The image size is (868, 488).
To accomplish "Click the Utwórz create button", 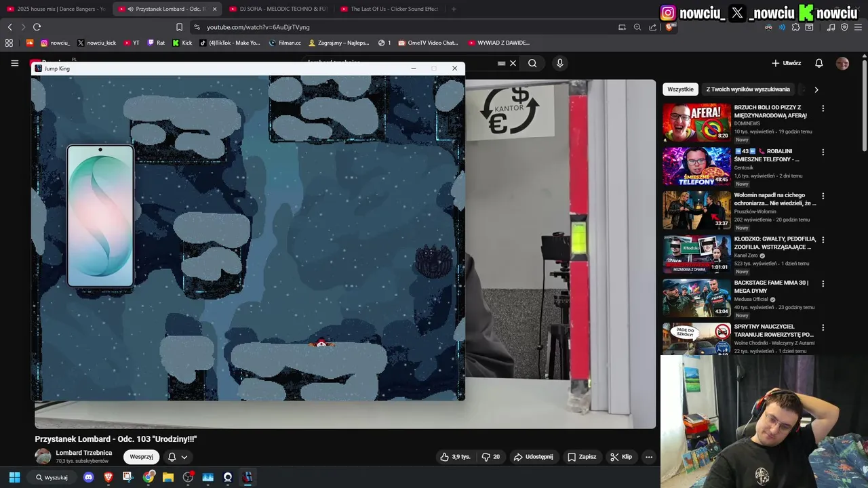I will tap(786, 63).
